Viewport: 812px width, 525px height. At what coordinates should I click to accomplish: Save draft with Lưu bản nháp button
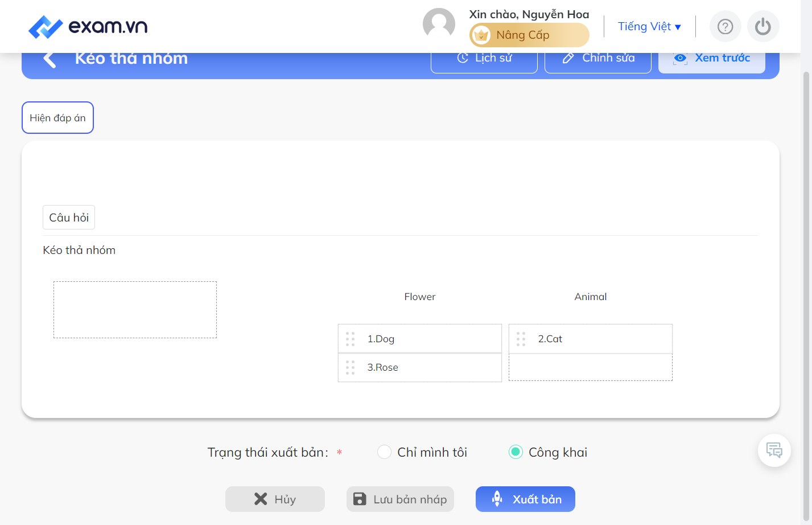click(x=400, y=499)
